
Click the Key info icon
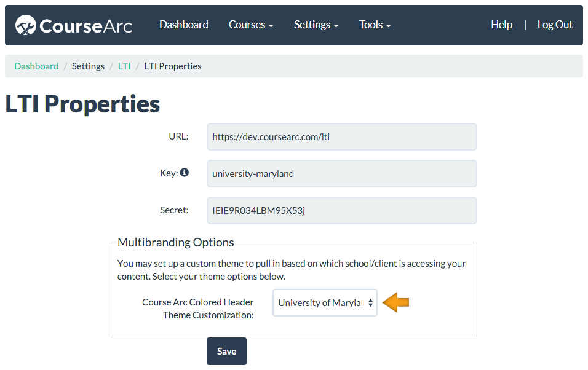pyautogui.click(x=184, y=173)
